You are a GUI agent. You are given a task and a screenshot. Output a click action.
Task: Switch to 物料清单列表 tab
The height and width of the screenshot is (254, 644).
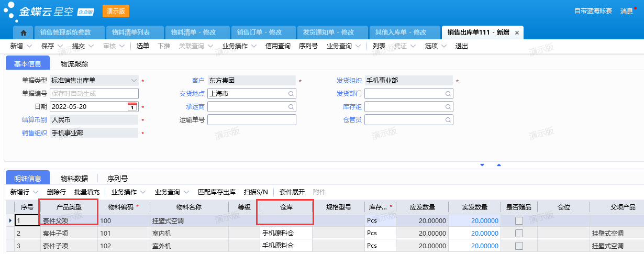click(x=134, y=32)
